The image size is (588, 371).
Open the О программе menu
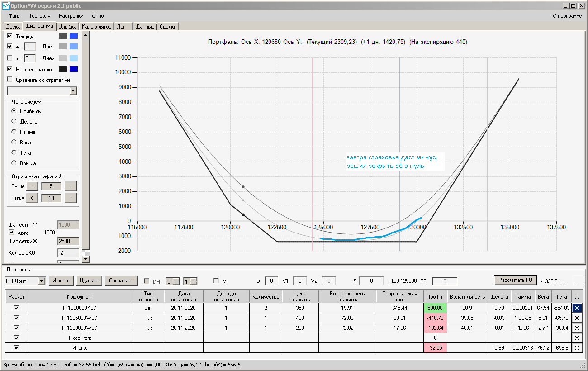[568, 16]
